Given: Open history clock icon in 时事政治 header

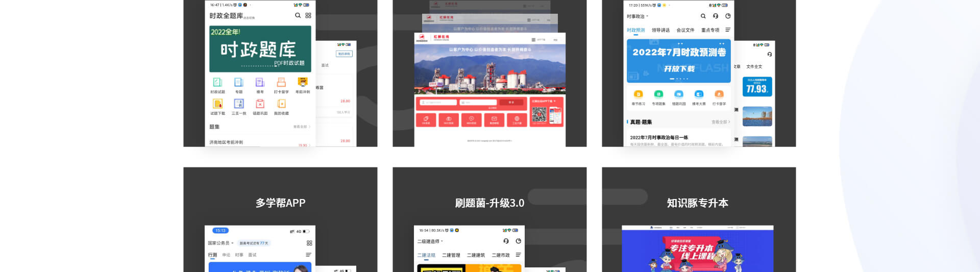Looking at the screenshot, I should pyautogui.click(x=728, y=16).
